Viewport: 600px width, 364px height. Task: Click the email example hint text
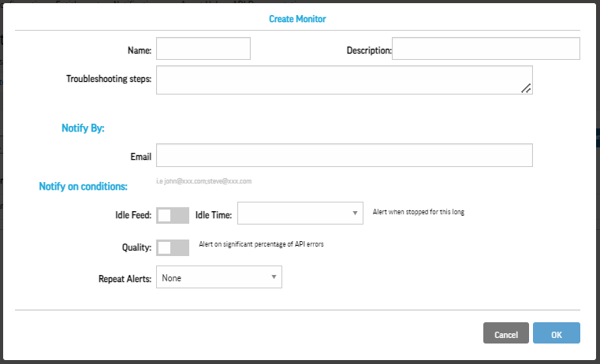pyautogui.click(x=203, y=181)
